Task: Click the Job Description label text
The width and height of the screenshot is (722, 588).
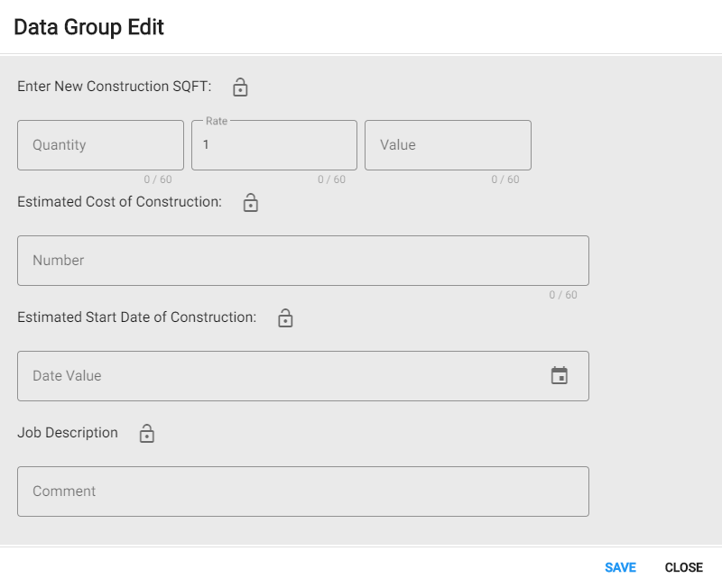Action: [x=68, y=433]
